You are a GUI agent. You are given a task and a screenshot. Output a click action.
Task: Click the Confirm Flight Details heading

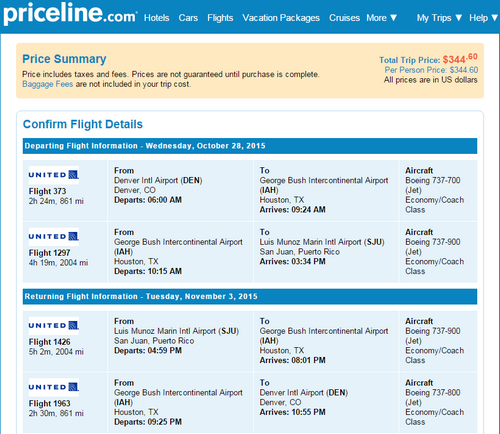click(x=83, y=124)
